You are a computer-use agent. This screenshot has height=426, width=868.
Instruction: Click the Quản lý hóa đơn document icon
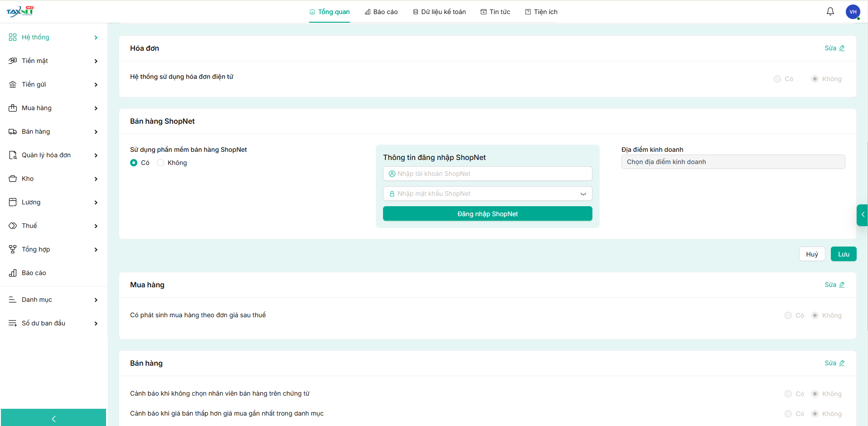pos(13,155)
